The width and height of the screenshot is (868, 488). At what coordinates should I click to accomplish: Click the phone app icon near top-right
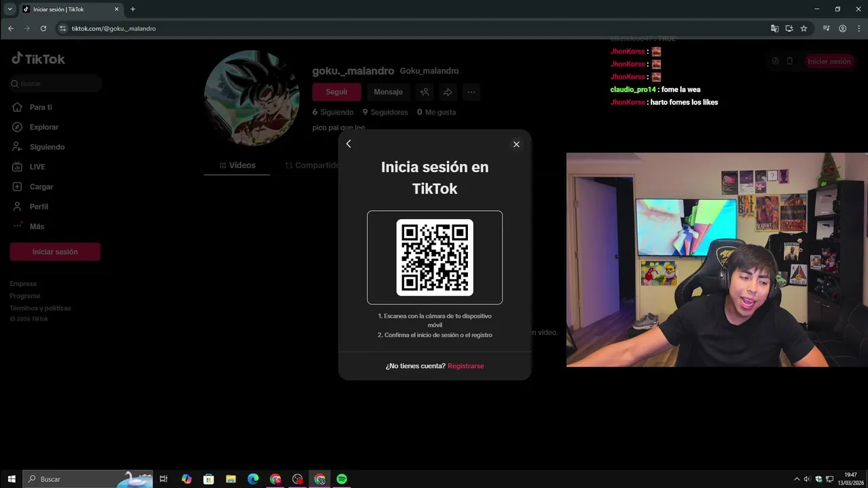pyautogui.click(x=790, y=61)
